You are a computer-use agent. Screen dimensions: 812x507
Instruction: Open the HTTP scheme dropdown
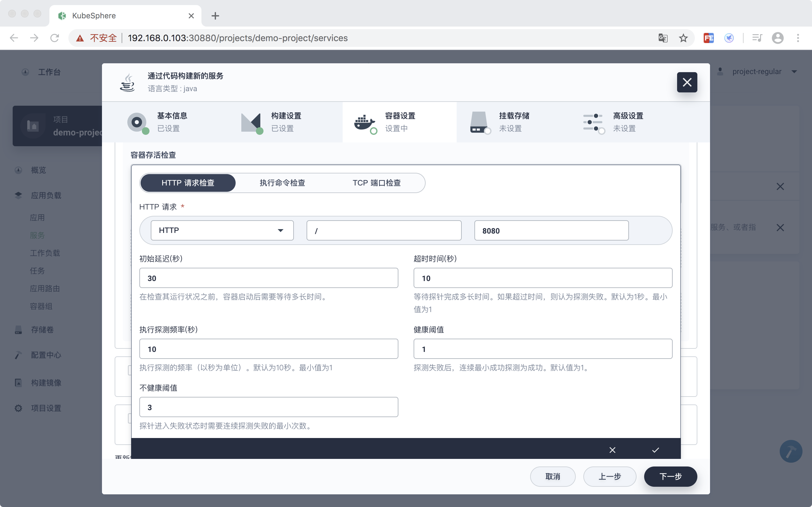(222, 230)
